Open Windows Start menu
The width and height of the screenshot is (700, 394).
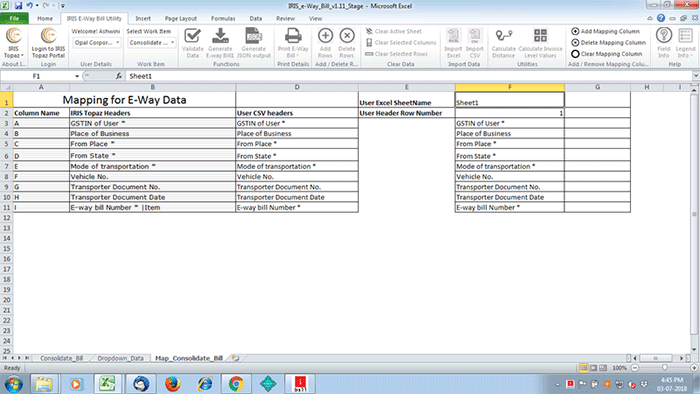(x=13, y=384)
